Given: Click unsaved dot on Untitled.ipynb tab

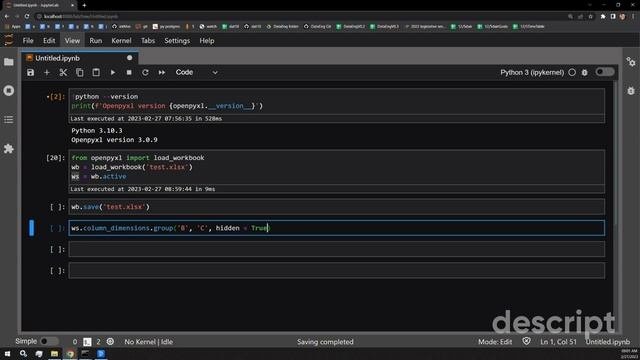Looking at the screenshot, I should tap(129, 58).
